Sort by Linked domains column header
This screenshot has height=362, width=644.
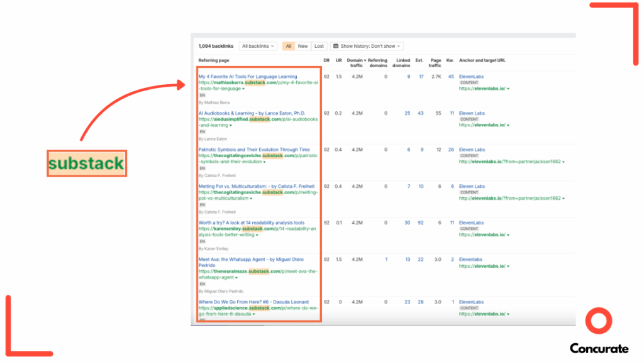click(x=401, y=63)
